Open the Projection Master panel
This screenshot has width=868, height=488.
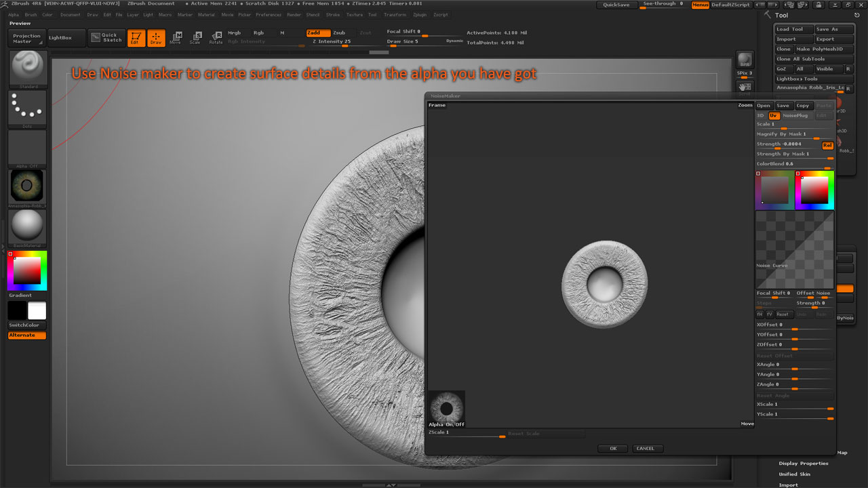click(27, 39)
